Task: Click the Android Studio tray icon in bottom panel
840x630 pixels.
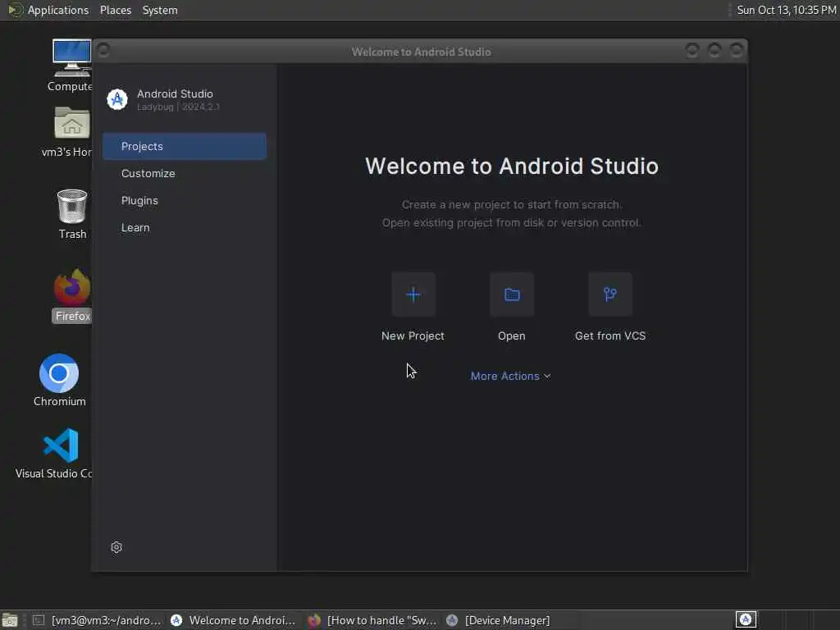Action: [746, 619]
